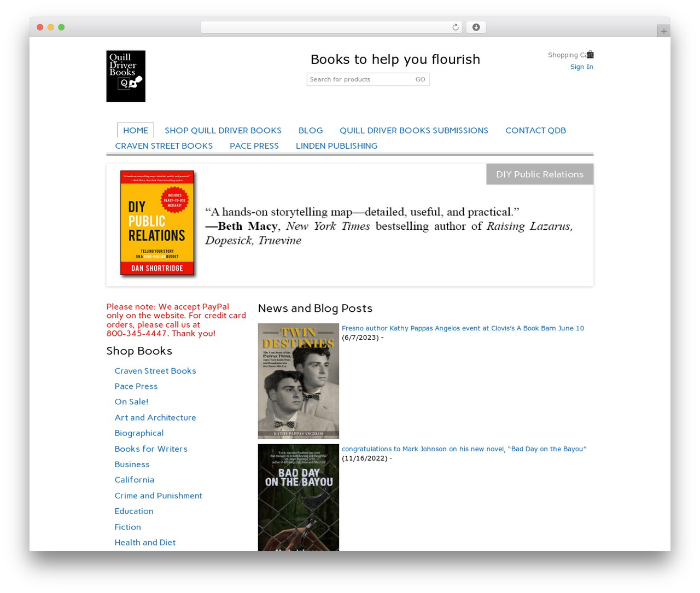
Task: Open a new tab with the plus icon
Action: [663, 31]
